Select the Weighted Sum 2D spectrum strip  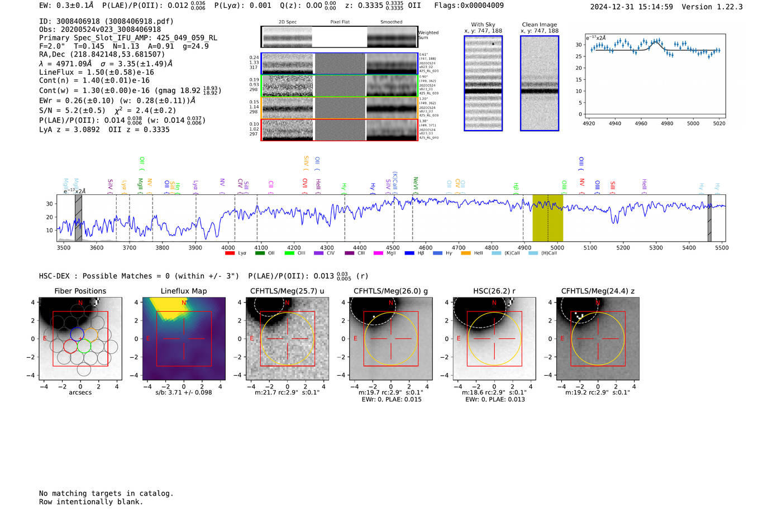339,37
